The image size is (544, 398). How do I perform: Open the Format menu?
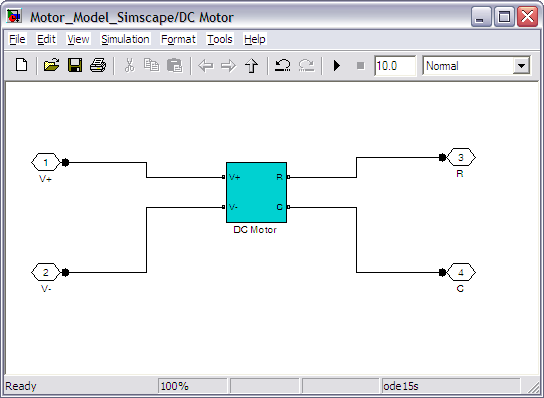coord(178,39)
